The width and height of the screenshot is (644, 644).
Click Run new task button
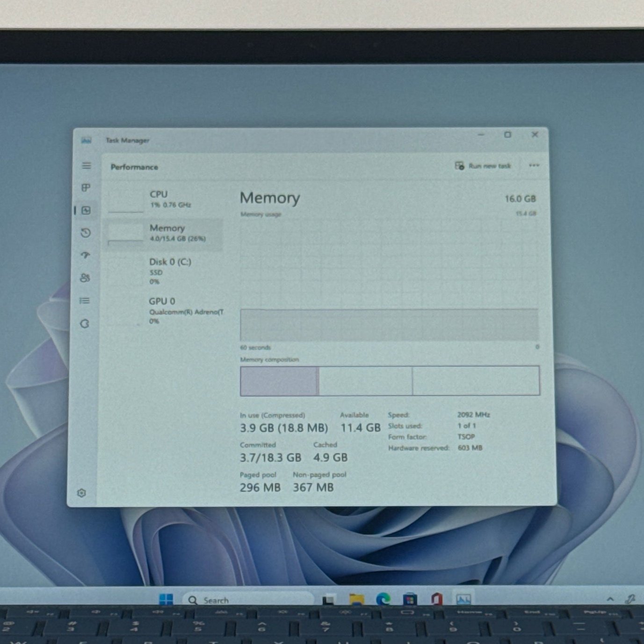coord(483,166)
